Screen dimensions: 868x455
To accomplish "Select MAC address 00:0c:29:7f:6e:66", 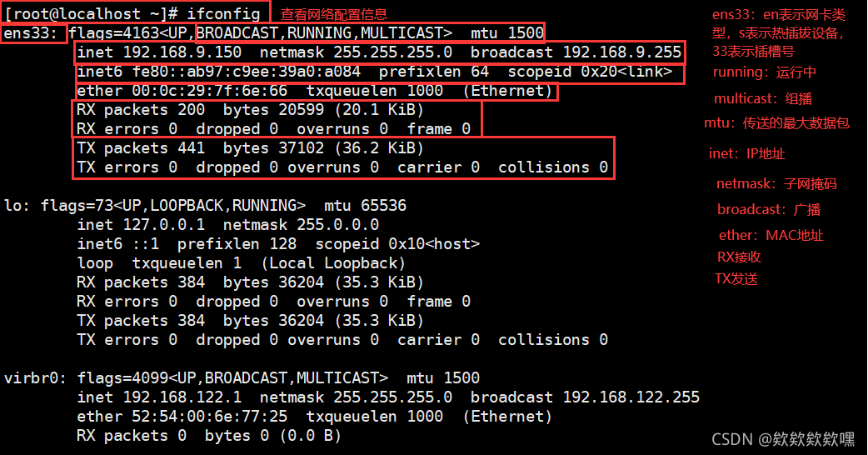I will [209, 91].
